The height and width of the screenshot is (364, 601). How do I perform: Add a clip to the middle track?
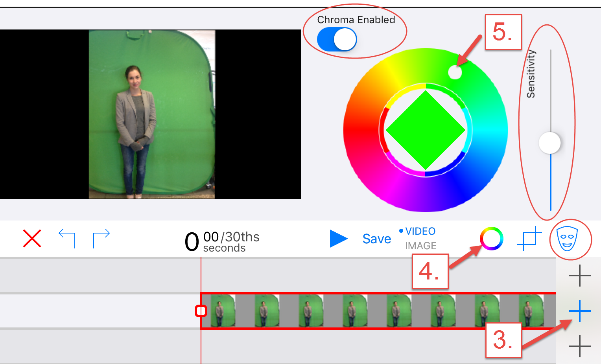point(579,310)
